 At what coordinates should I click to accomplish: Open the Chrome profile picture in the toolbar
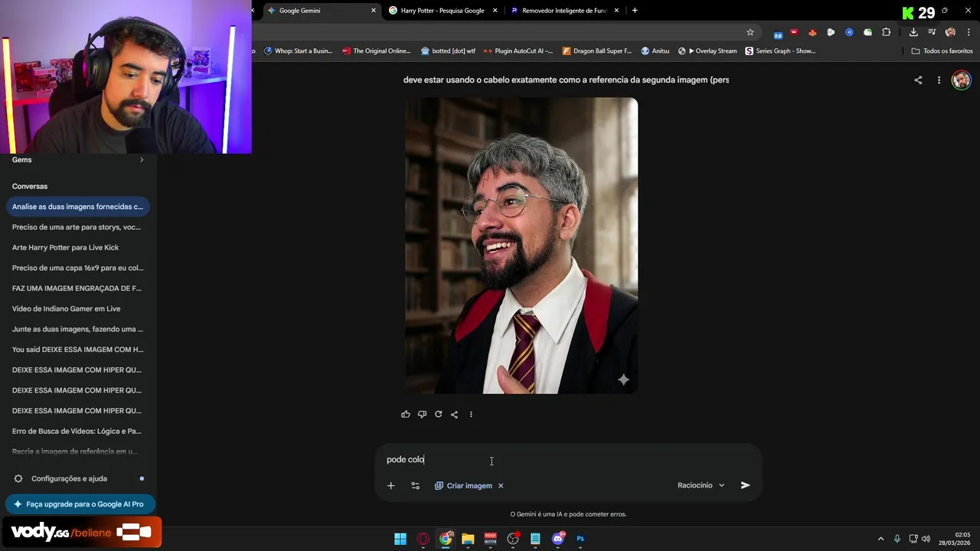click(950, 32)
